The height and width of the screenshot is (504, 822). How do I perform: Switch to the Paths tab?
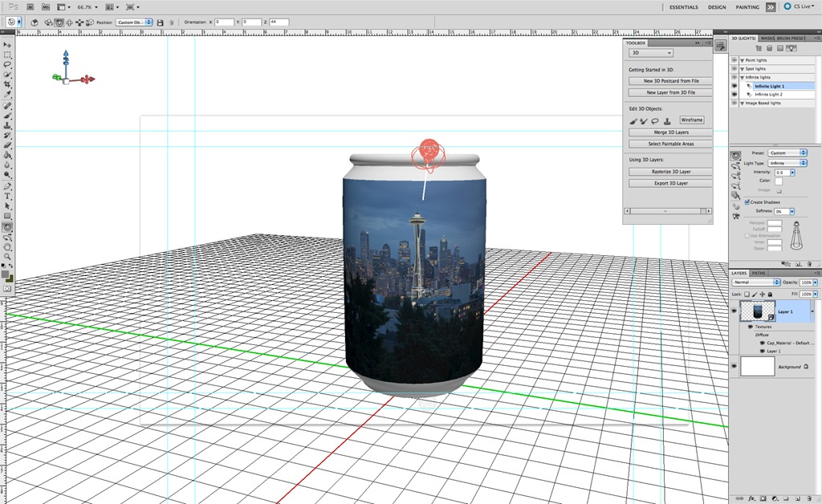coord(760,273)
